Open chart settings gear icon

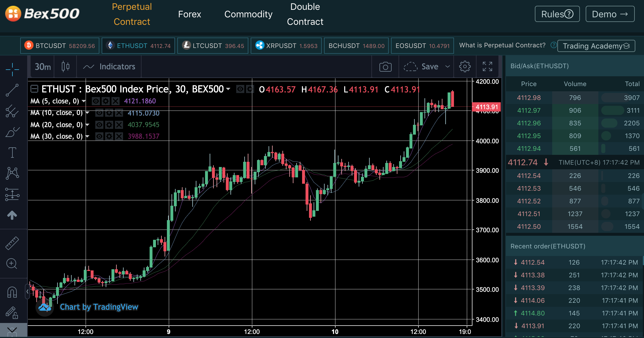(465, 66)
